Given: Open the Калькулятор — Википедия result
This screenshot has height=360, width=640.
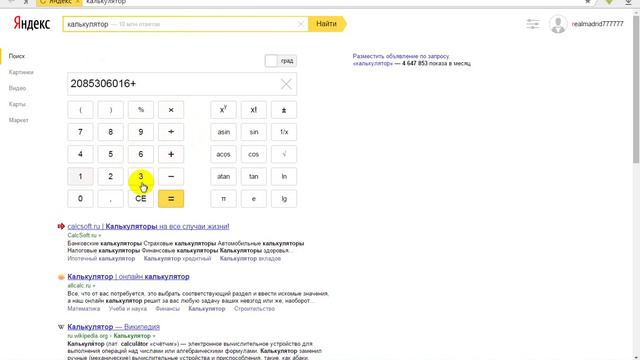Looking at the screenshot, I should (x=113, y=327).
